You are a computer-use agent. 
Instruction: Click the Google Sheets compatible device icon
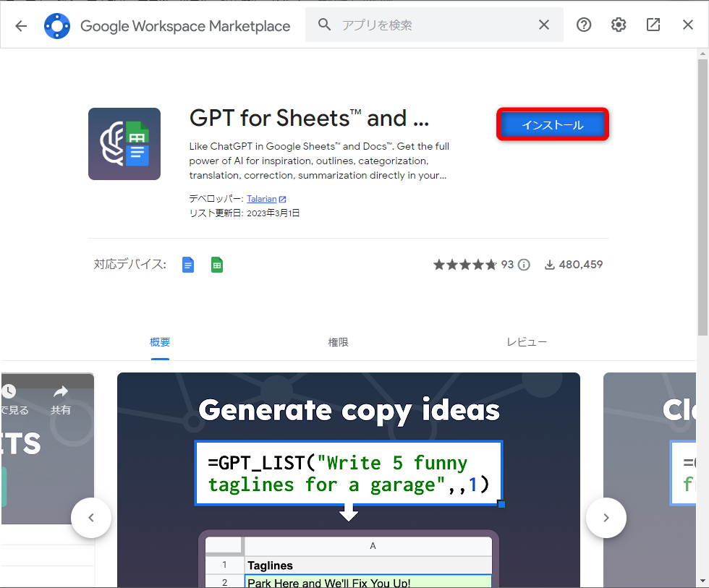[x=217, y=265]
